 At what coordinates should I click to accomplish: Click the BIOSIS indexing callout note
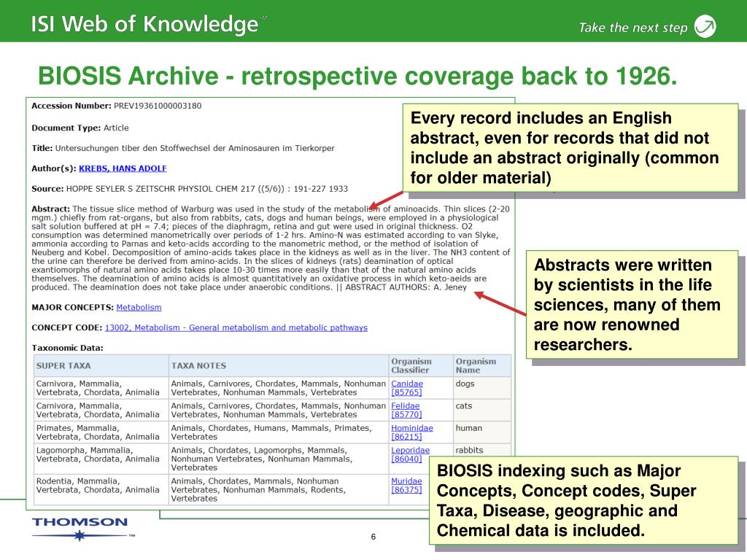click(x=584, y=500)
